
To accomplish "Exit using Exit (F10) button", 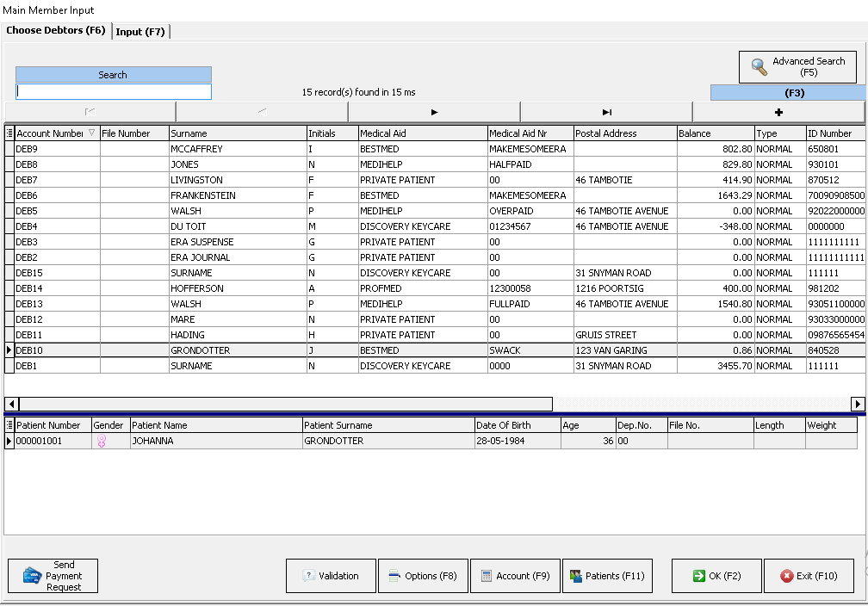I will [808, 576].
